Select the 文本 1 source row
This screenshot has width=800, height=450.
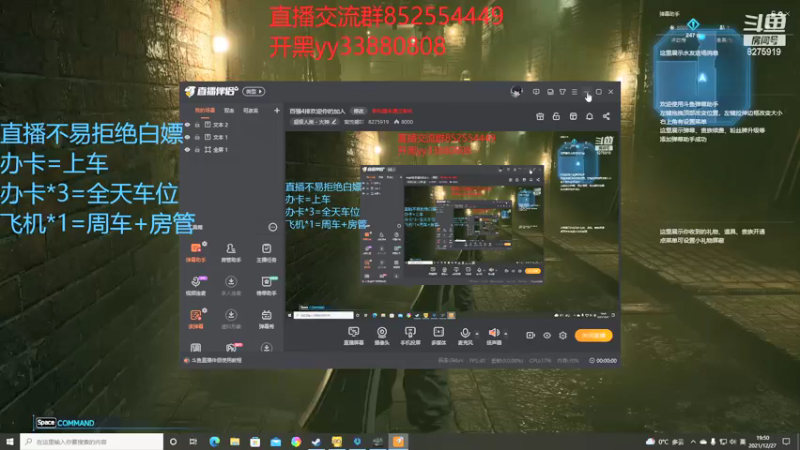pos(233,137)
